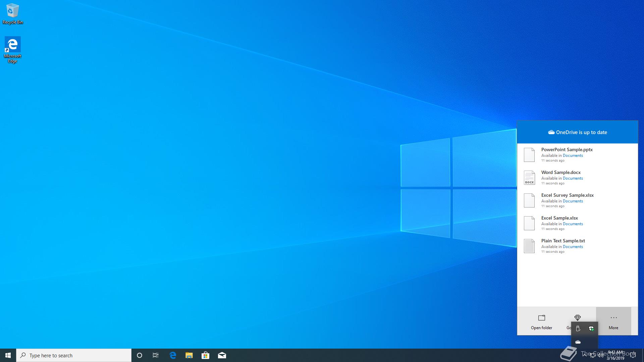Open Documents link under PowerPoint Sample.pptx

point(573,156)
